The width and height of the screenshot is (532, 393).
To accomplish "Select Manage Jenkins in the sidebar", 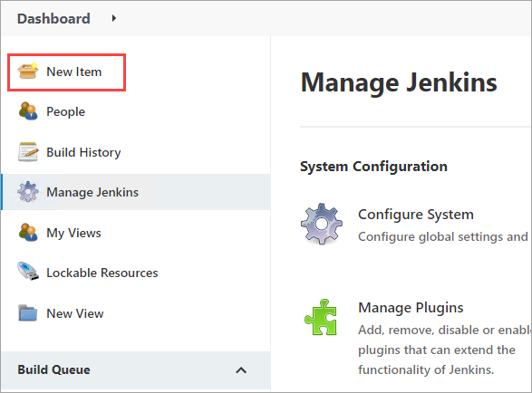I will (92, 192).
